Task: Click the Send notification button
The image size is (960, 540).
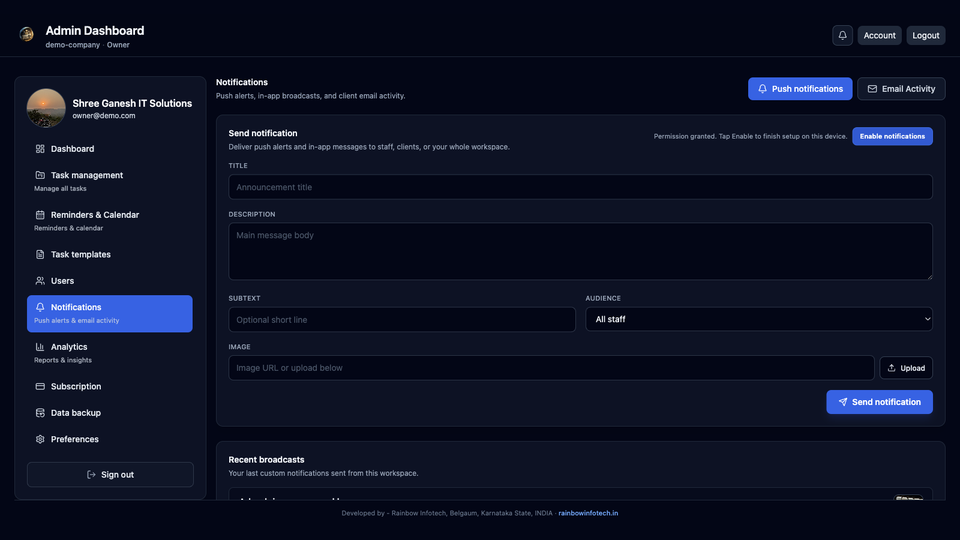Action: pyautogui.click(x=879, y=402)
